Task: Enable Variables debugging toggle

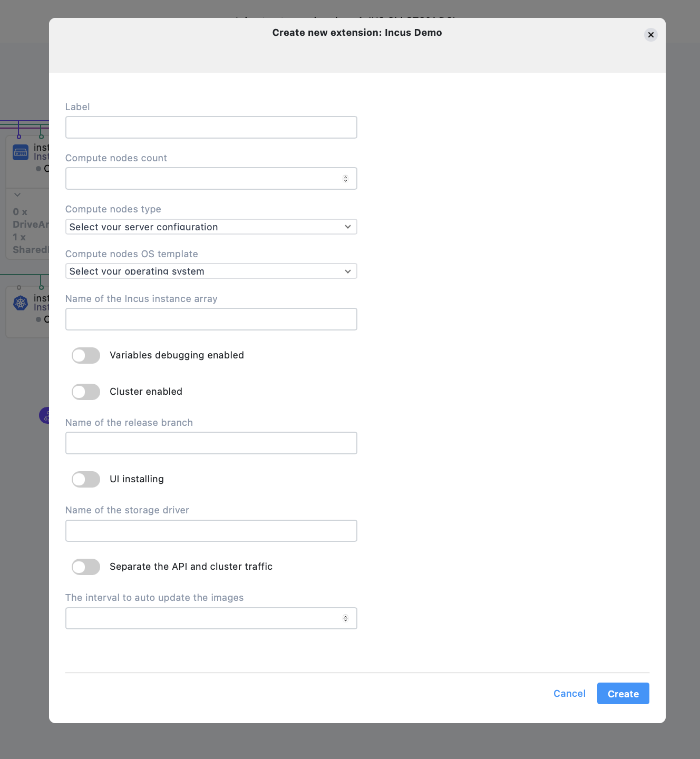Action: coord(86,356)
